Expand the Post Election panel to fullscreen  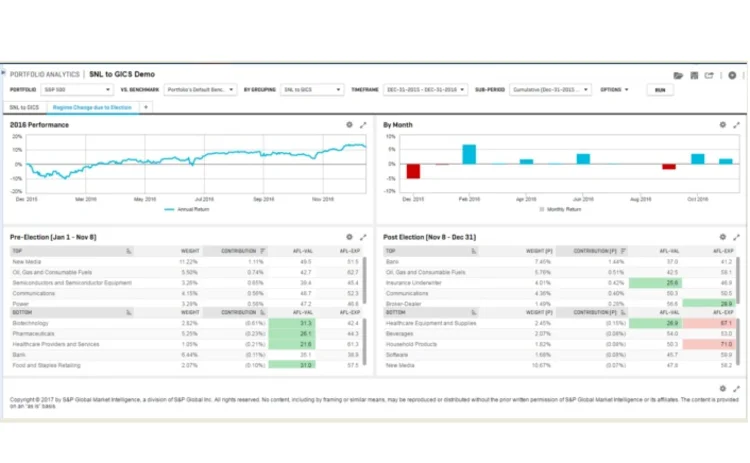(736, 237)
